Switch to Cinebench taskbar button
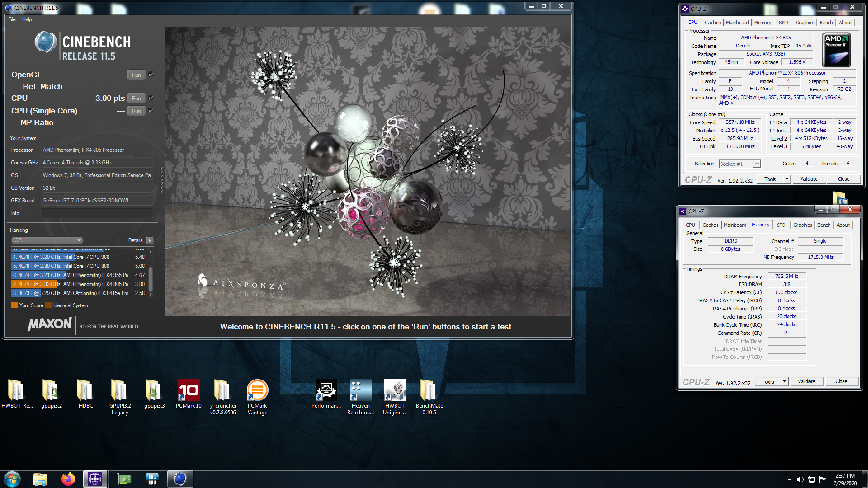 180,479
